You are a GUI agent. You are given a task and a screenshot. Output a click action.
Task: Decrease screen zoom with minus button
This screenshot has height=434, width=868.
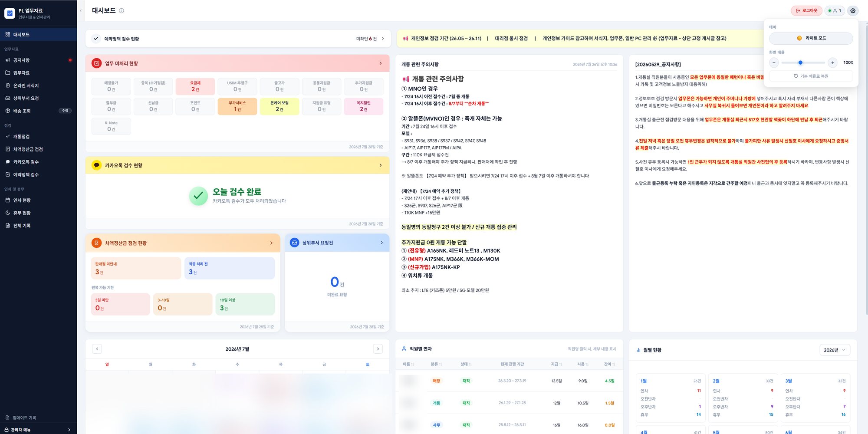click(774, 62)
